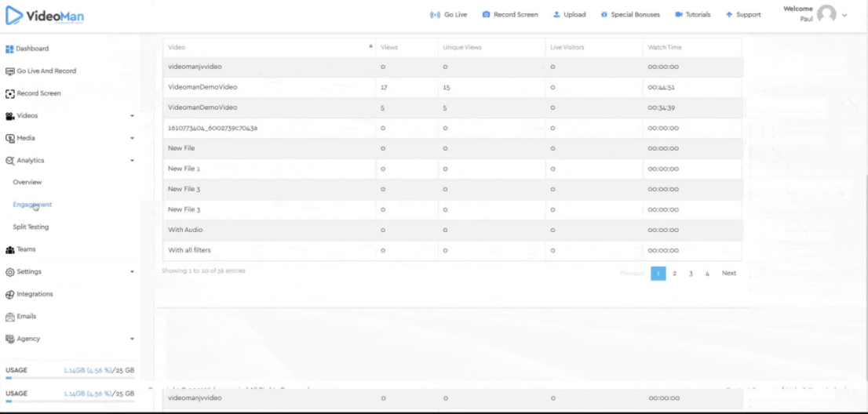The width and height of the screenshot is (868, 414).
Task: Click the Teams people icon
Action: pyautogui.click(x=9, y=250)
